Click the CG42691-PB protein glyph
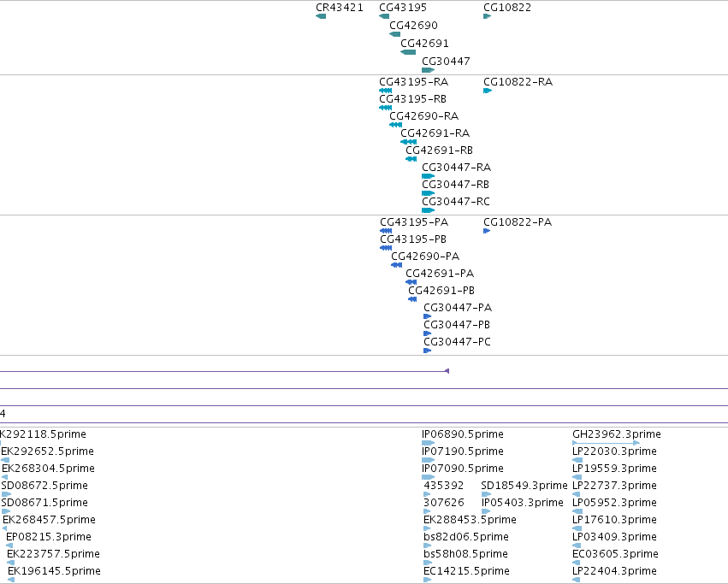This screenshot has width=728, height=584. coord(412,299)
